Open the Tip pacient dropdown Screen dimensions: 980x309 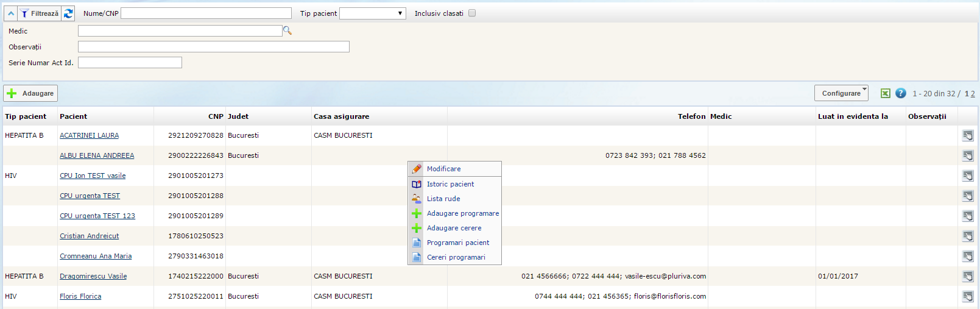(x=372, y=13)
